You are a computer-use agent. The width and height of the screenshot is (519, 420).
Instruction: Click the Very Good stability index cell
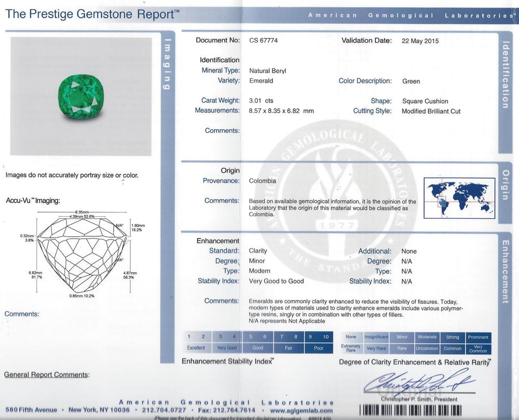pyautogui.click(x=227, y=348)
